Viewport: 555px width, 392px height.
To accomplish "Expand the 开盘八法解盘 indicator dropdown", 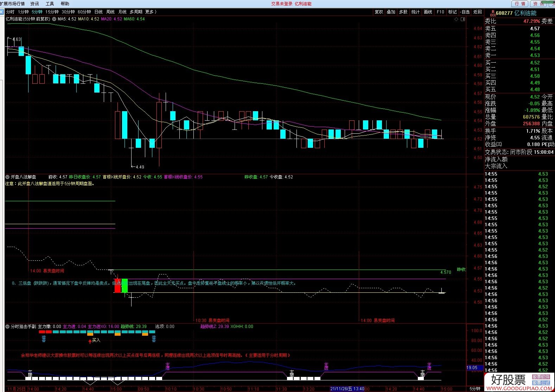I will pos(7,177).
